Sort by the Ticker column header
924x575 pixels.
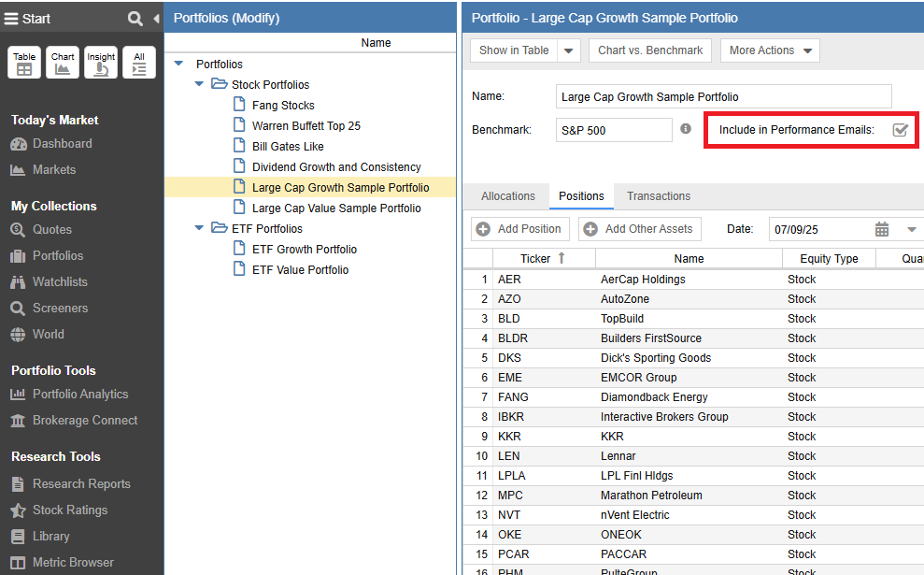(544, 258)
